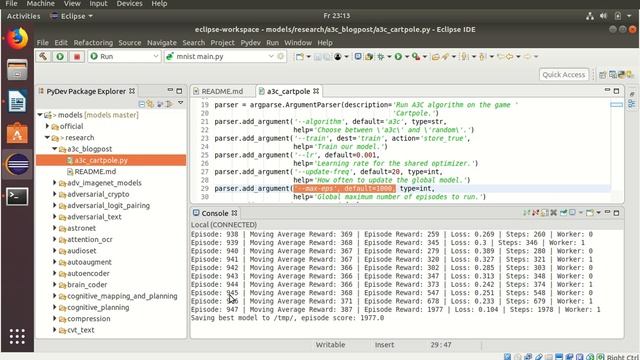640x360 pixels.
Task: Expand the adv_imagenet_models folder
Action: 55,183
